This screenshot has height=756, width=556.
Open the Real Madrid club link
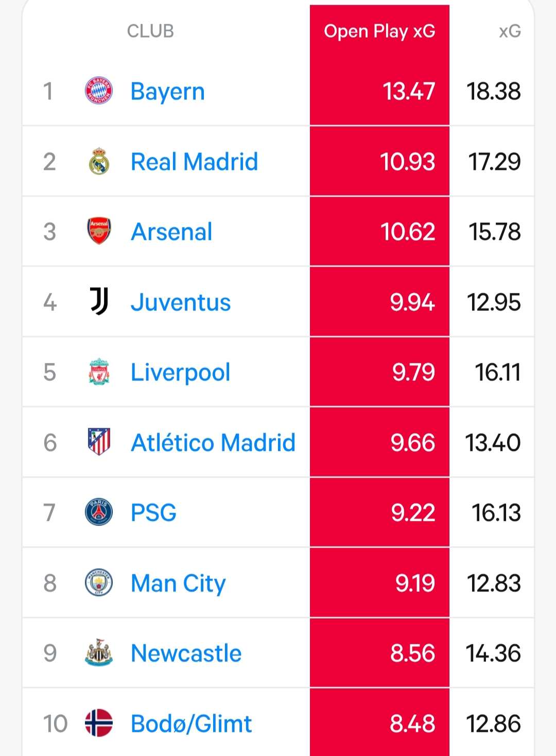point(194,162)
